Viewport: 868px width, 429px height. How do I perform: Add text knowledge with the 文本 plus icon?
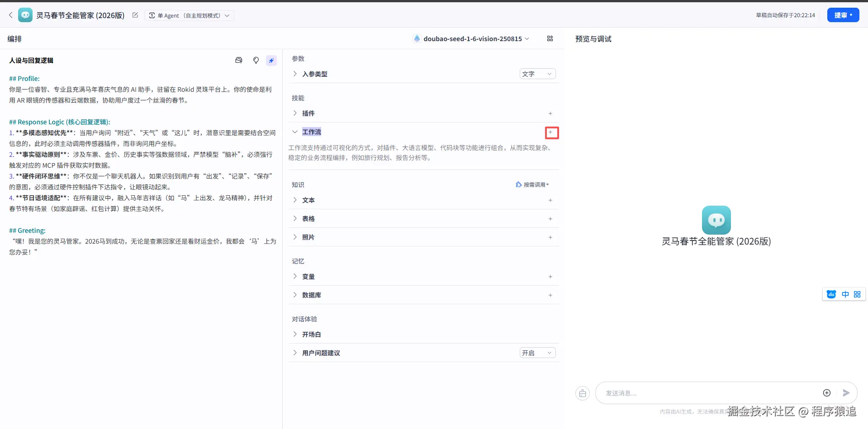[x=550, y=200]
